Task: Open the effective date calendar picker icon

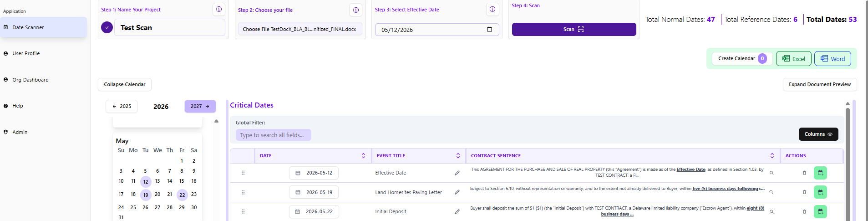Action: [x=490, y=30]
